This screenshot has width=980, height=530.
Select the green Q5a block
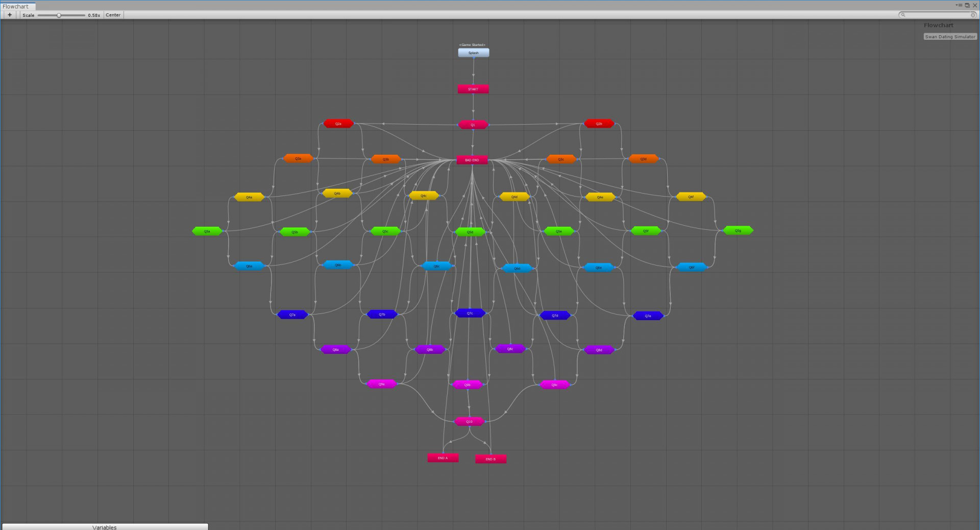pyautogui.click(x=207, y=231)
